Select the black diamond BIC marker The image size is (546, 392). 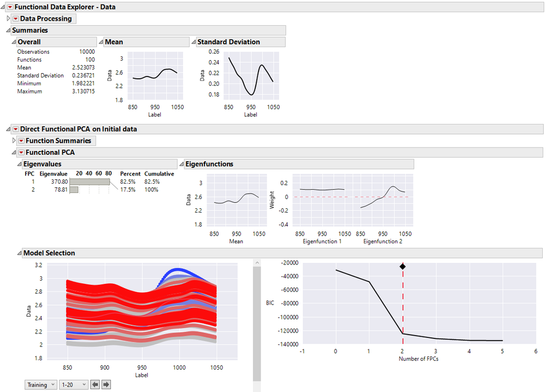pos(403,267)
